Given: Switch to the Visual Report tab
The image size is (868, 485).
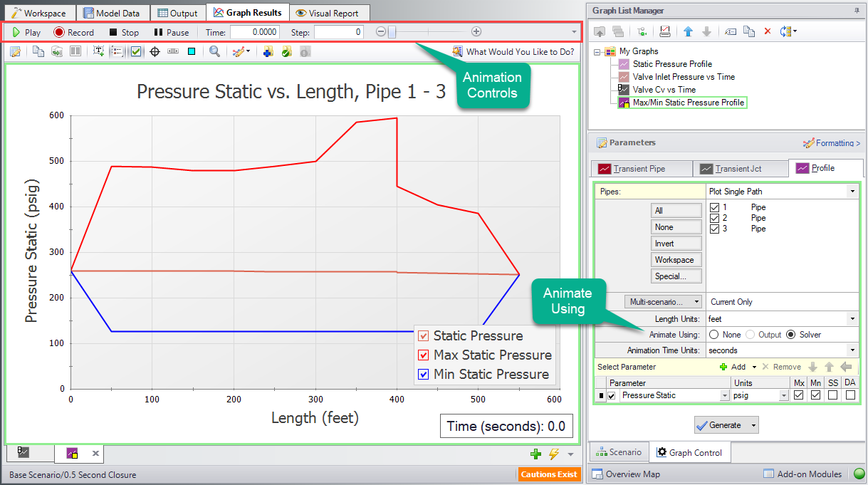Looking at the screenshot, I should pos(327,12).
